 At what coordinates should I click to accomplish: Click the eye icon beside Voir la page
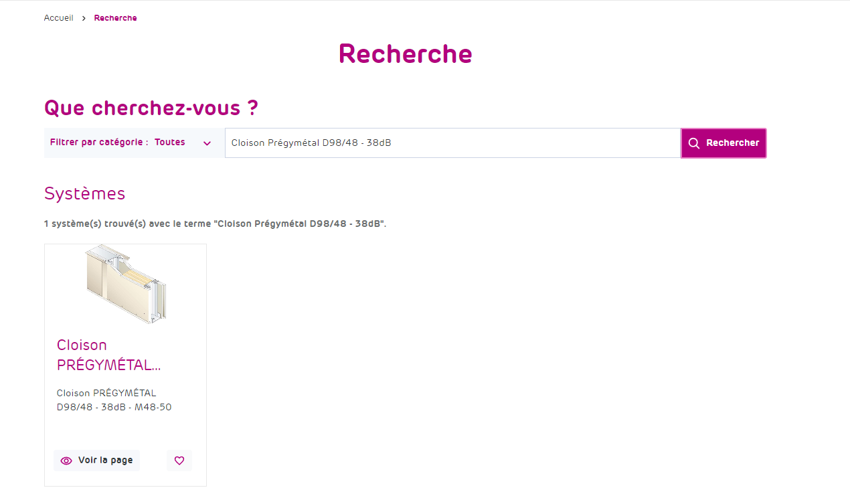pos(66,460)
